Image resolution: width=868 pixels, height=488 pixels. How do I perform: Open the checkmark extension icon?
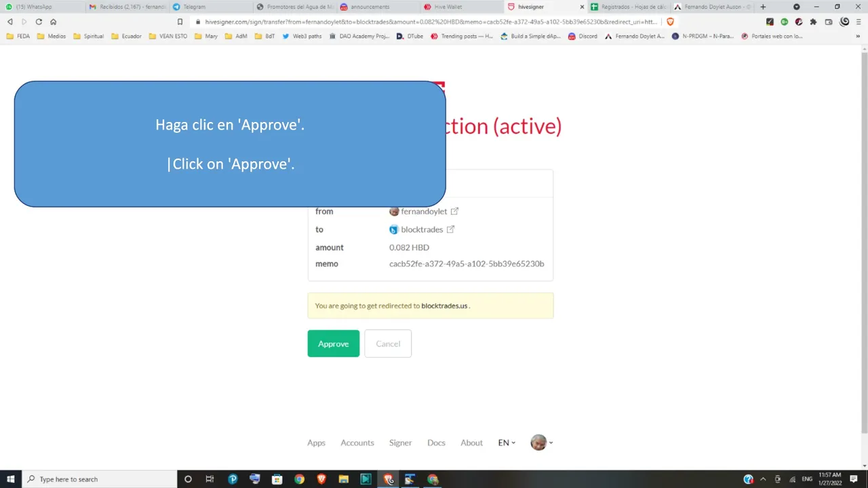pyautogui.click(x=769, y=22)
